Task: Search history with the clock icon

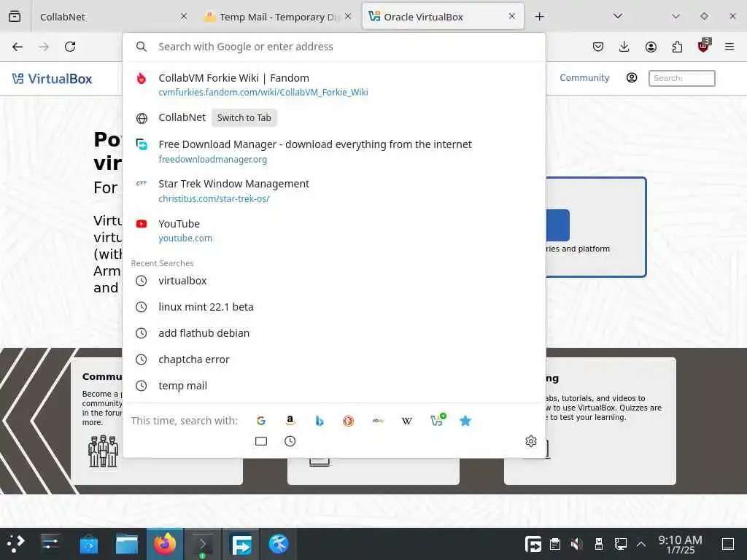Action: pos(290,441)
